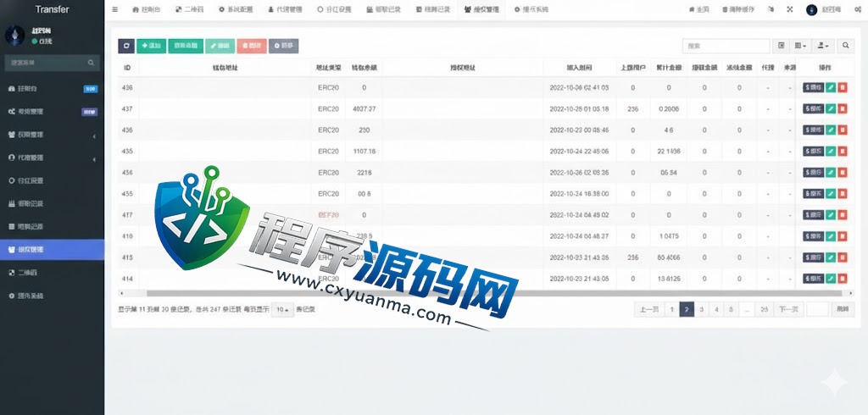Switch to the top tab with single-user icon
The image size is (868, 415).
(x=285, y=9)
